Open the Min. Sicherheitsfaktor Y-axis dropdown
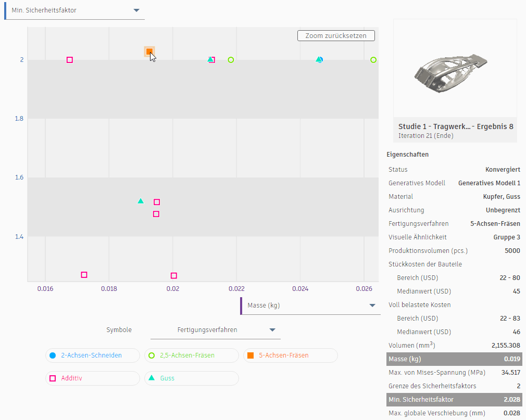Image resolution: width=526 pixels, height=420 pixels. pyautogui.click(x=74, y=10)
